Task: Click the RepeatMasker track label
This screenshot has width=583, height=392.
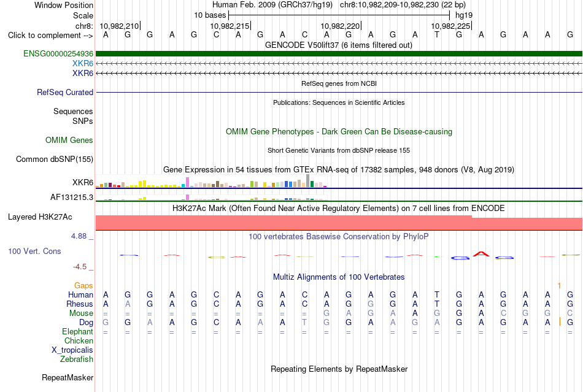Action: [x=68, y=377]
